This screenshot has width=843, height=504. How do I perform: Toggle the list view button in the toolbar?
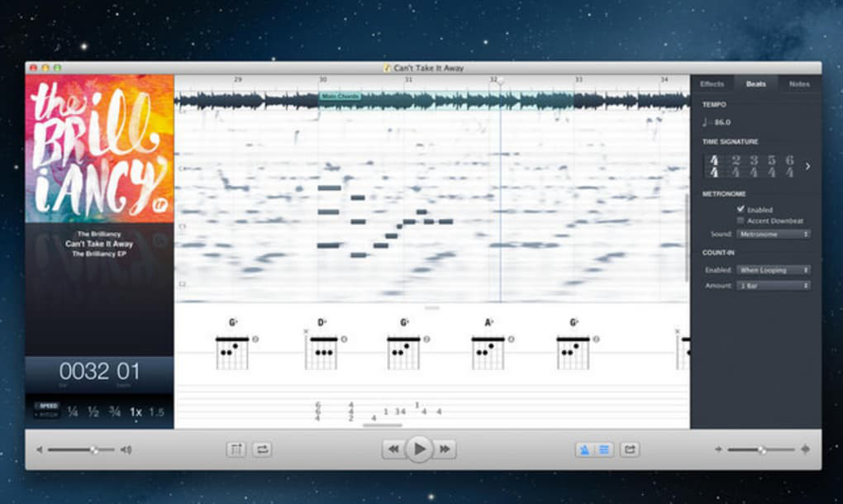pyautogui.click(x=604, y=449)
